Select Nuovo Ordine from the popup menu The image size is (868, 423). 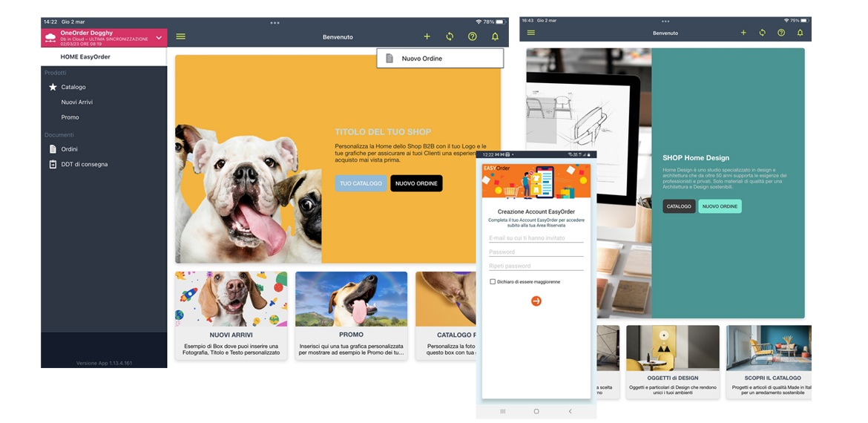coord(421,59)
